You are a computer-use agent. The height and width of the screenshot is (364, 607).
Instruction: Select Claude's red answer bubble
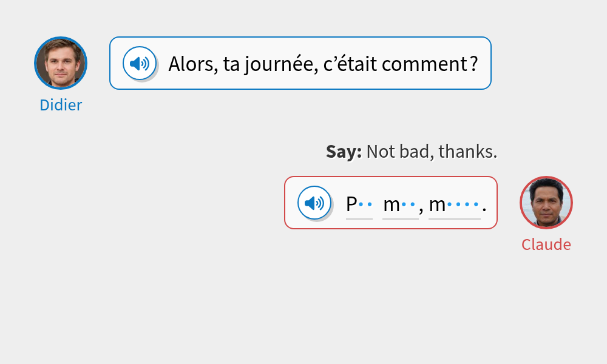pos(392,203)
